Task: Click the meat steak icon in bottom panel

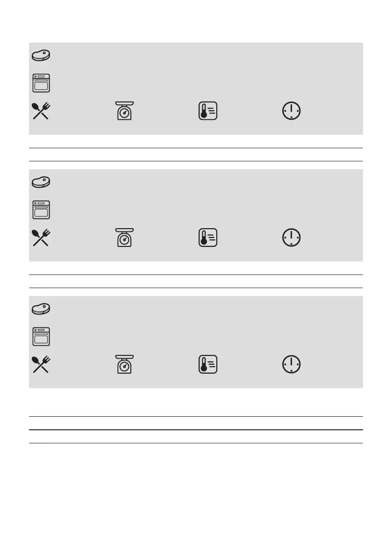Action: click(41, 309)
